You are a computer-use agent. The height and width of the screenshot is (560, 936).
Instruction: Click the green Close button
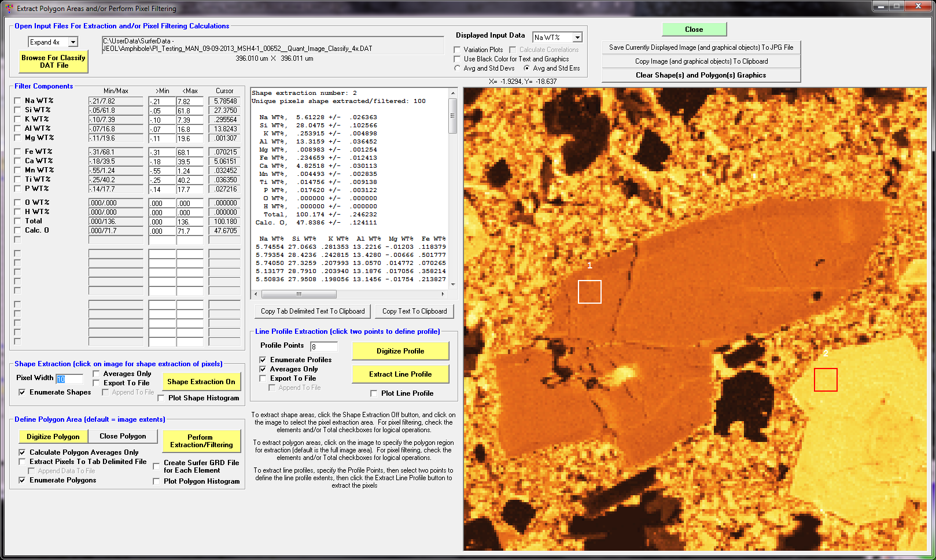[694, 30]
